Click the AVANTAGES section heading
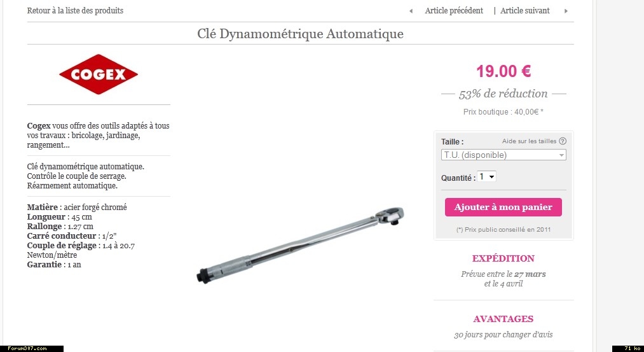Screen dimensions: 644x352 (x=503, y=319)
